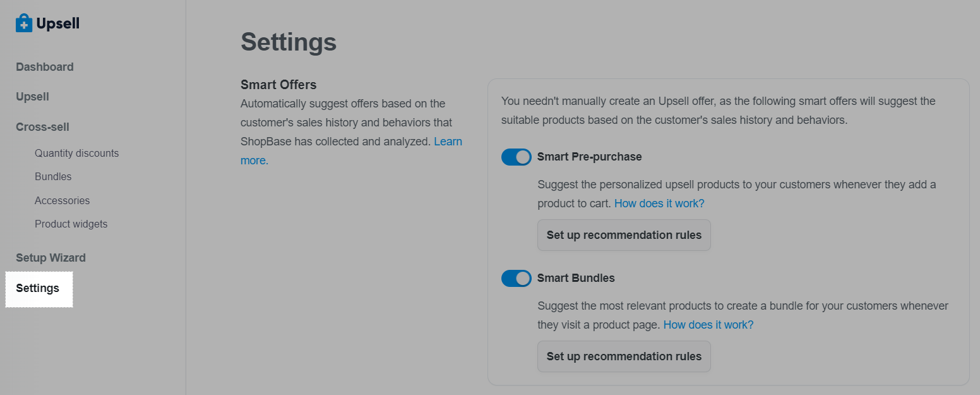This screenshot has height=395, width=980.
Task: Open Quantity discounts under Cross-sell
Action: (76, 153)
